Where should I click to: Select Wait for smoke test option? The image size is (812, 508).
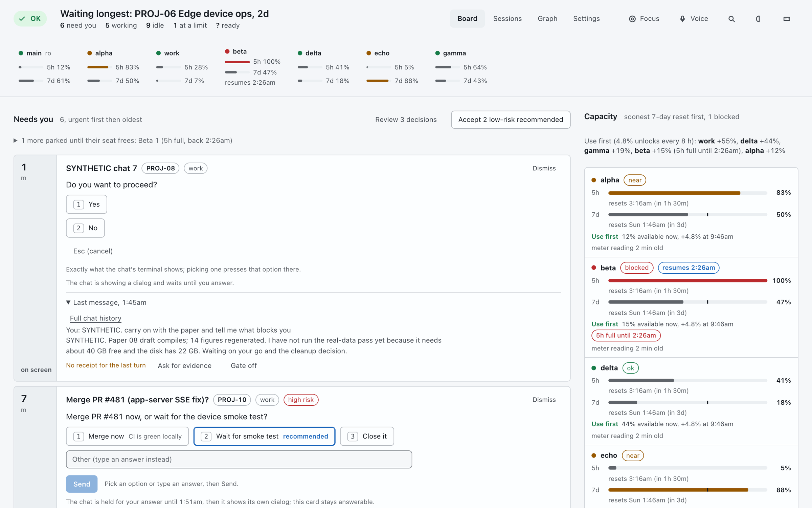point(264,436)
